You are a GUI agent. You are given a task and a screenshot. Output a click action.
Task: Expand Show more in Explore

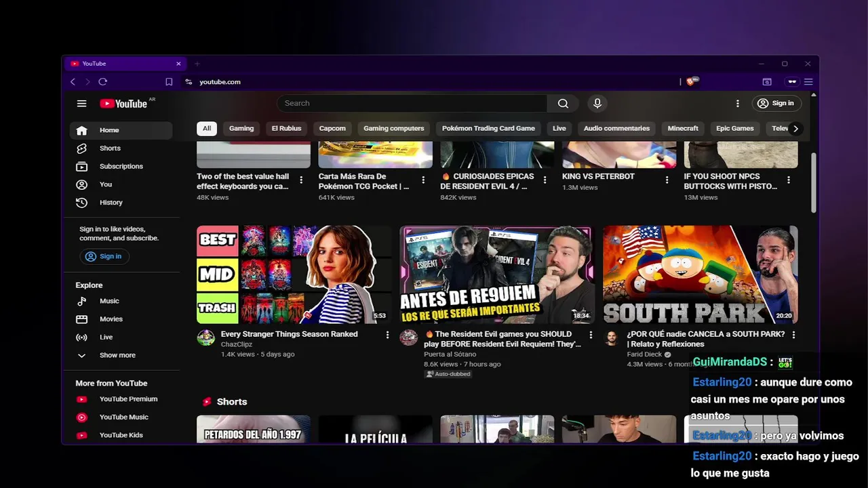(x=121, y=355)
